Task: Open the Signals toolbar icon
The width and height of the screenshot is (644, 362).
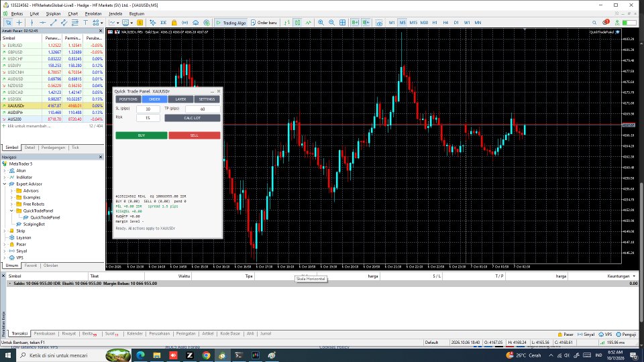Action: (185, 23)
